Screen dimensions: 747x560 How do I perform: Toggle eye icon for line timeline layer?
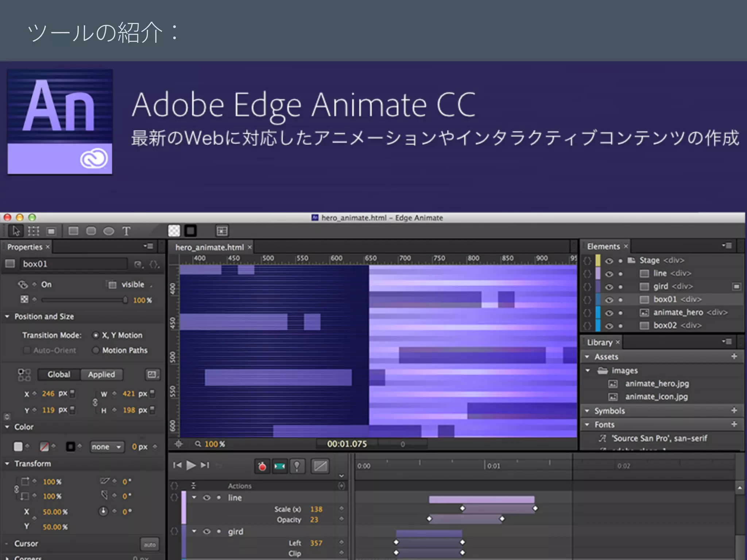point(207,498)
